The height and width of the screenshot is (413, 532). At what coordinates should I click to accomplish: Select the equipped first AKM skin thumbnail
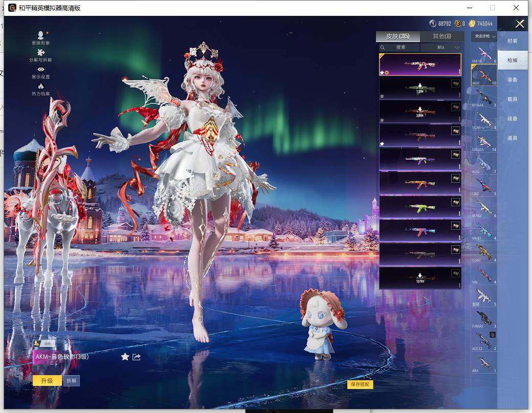point(420,64)
